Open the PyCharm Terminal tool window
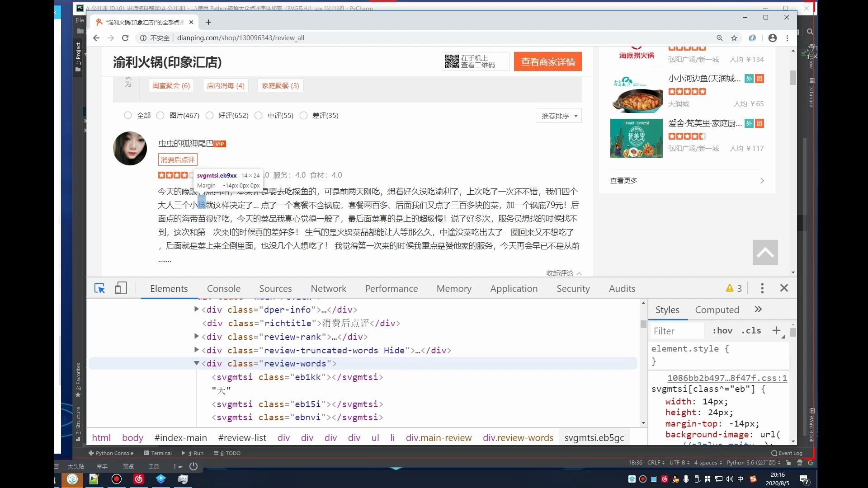 [x=158, y=453]
